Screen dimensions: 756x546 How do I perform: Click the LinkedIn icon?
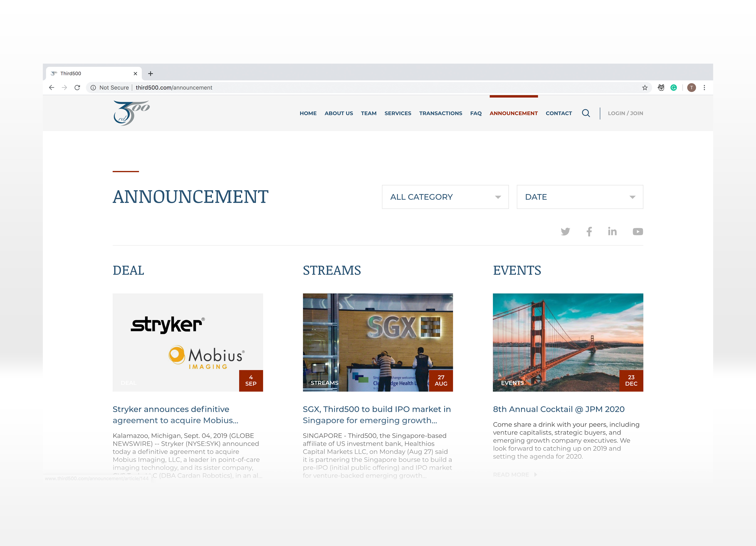(x=612, y=232)
